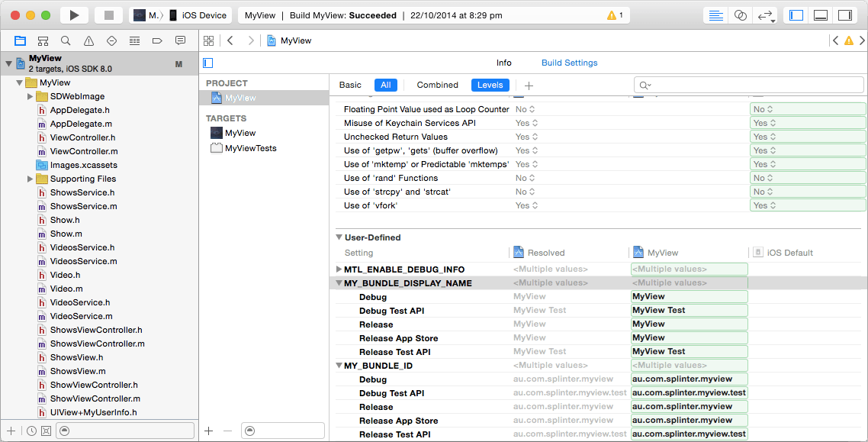Show only recent files filter
The height and width of the screenshot is (442, 868).
31,431
